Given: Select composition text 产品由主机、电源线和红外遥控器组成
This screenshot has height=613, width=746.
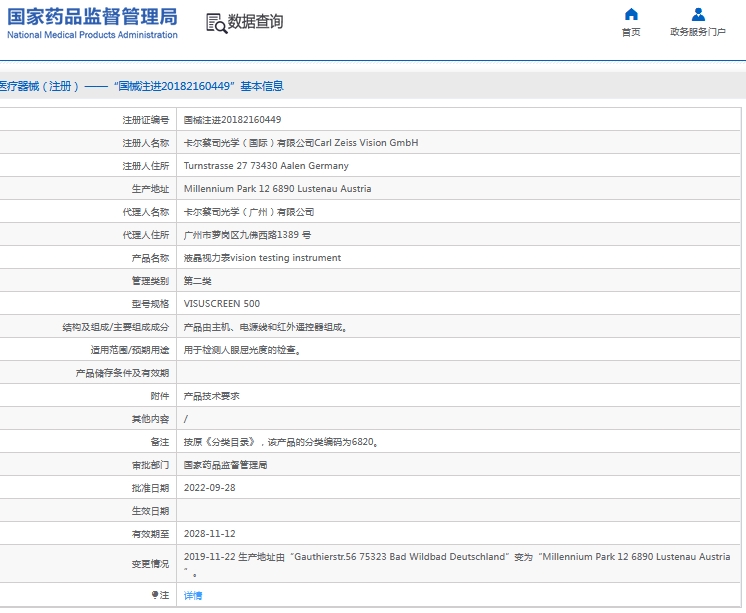Looking at the screenshot, I should (x=265, y=327).
